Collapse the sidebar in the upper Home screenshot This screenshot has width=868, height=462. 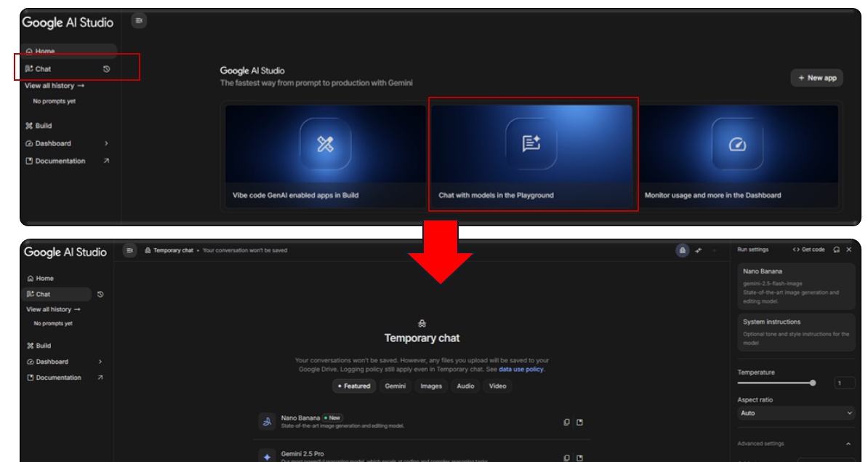click(x=139, y=20)
